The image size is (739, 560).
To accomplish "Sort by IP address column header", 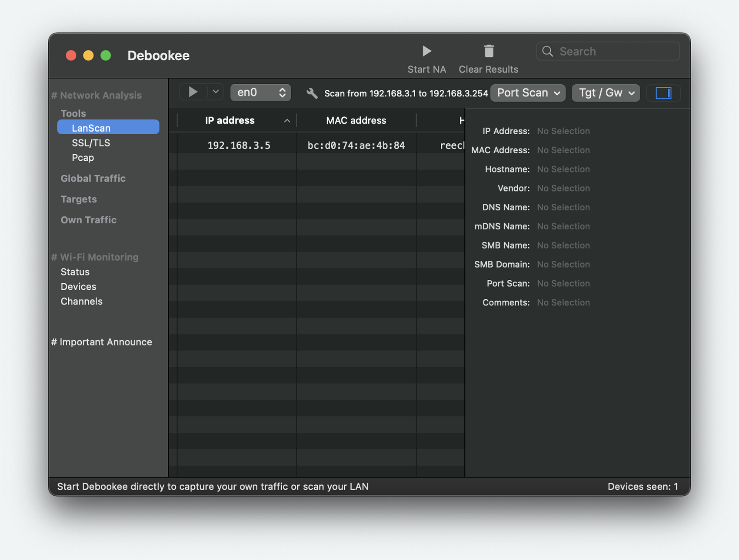I will pos(230,120).
